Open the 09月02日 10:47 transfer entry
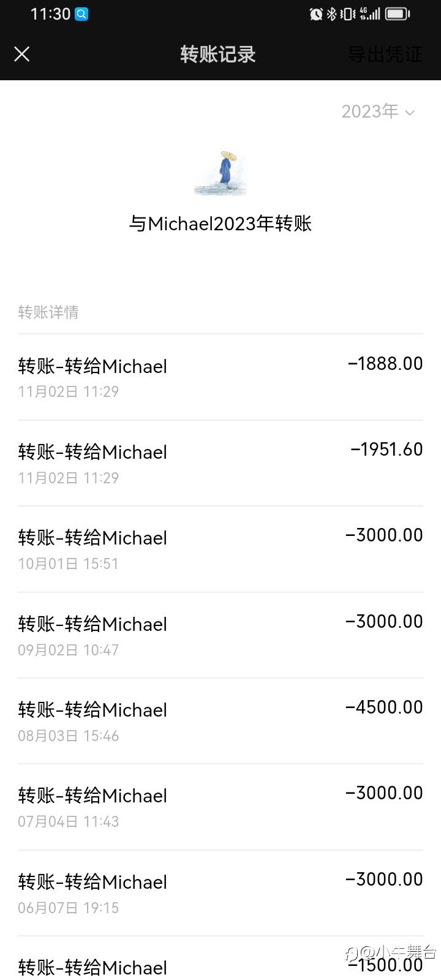 pyautogui.click(x=221, y=635)
